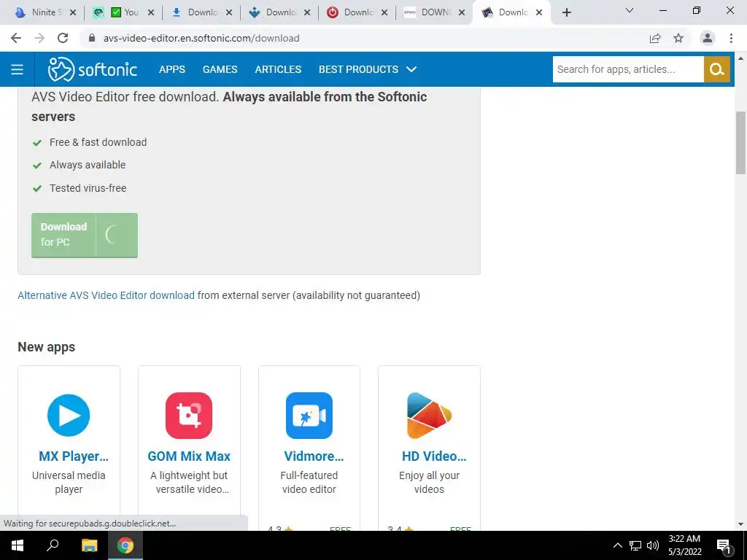Click the page vertical scrollbar thumb
The width and height of the screenshot is (747, 560).
[x=740, y=143]
